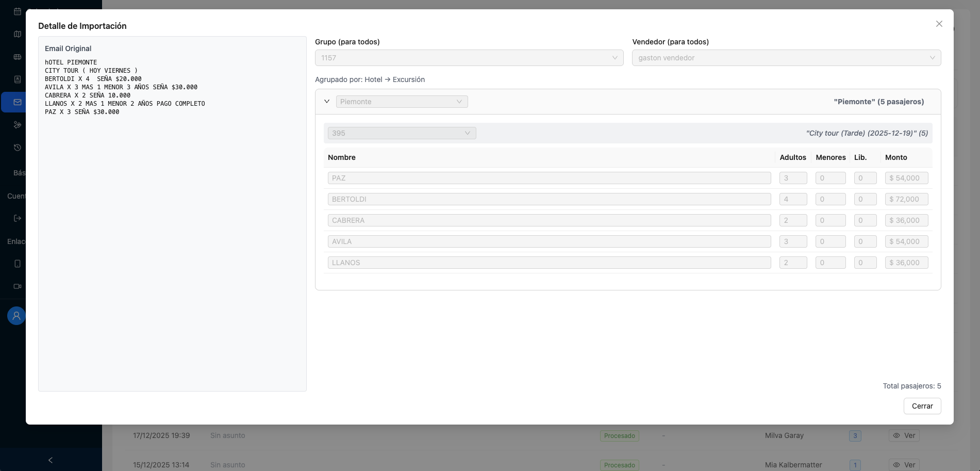Click the mobile phone icon in sidebar
This screenshot has width=980, height=471.
tap(18, 264)
